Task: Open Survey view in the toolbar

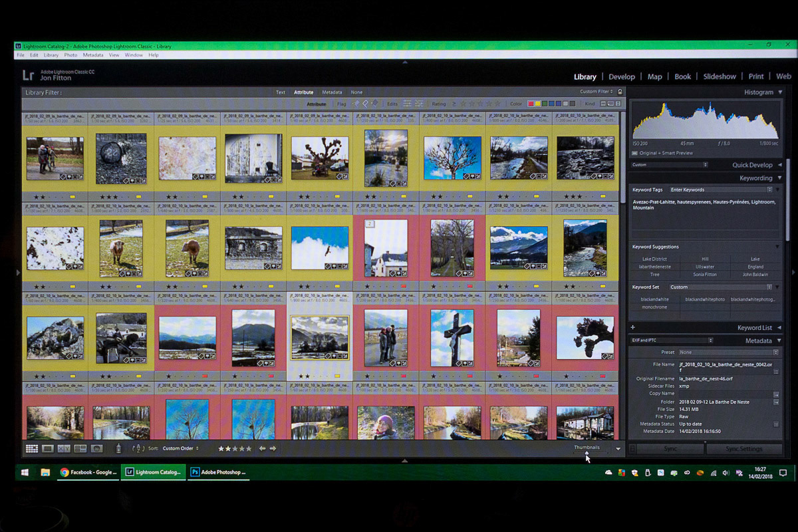Action: pos(80,449)
